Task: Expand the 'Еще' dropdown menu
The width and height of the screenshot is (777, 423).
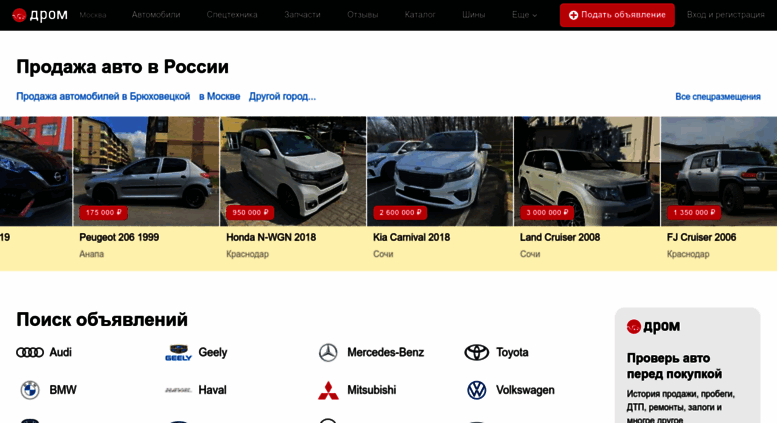Action: coord(524,15)
